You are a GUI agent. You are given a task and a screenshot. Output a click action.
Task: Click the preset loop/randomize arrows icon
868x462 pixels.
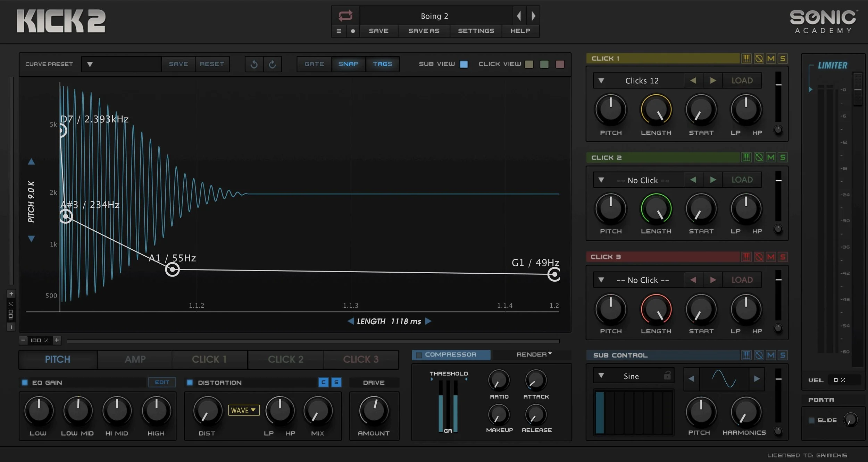click(345, 16)
